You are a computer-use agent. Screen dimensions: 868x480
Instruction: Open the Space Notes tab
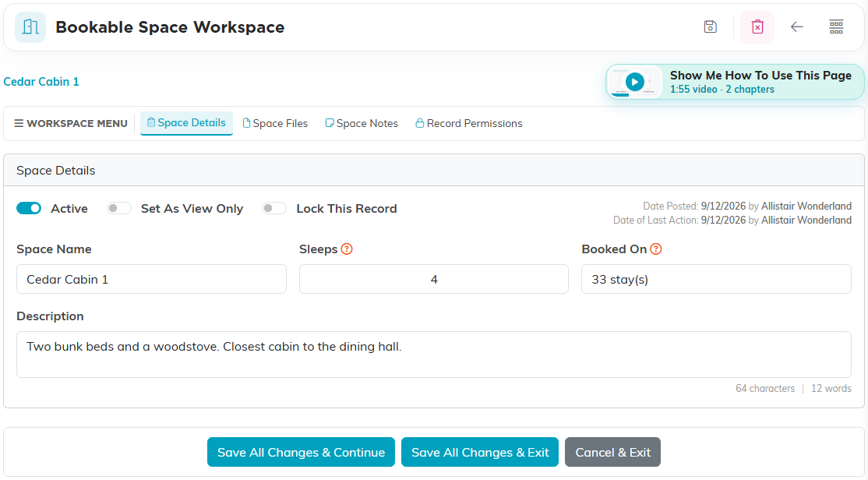[362, 123]
